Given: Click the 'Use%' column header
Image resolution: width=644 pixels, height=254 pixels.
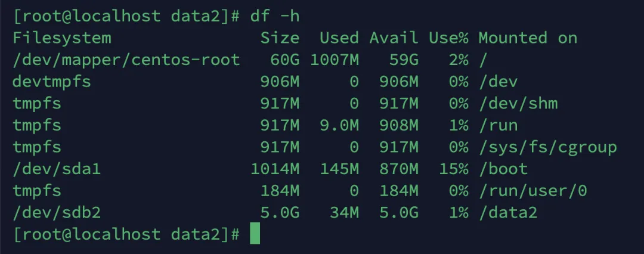Looking at the screenshot, I should pyautogui.click(x=448, y=38).
